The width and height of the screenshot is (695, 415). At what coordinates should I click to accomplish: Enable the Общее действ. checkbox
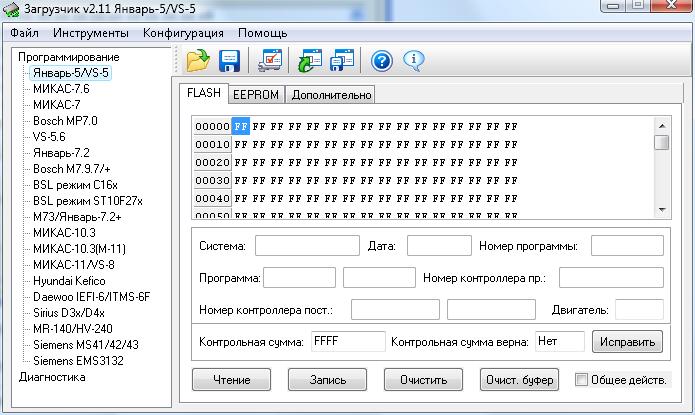(x=581, y=380)
